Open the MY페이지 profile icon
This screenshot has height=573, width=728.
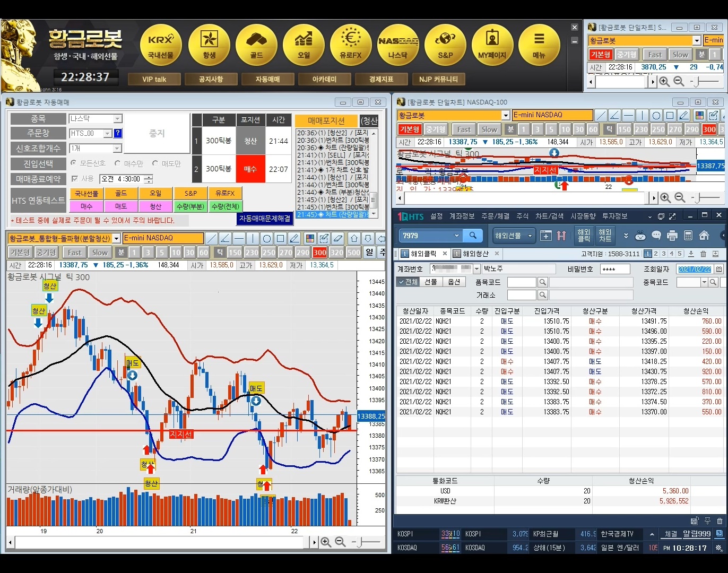coord(492,45)
